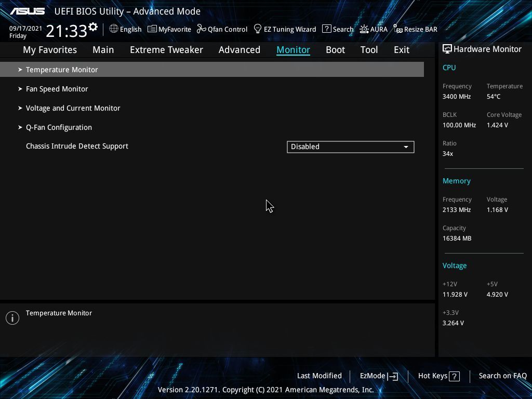The width and height of the screenshot is (532, 399).
Task: Launch EZ Tuning Wizard bulb icon
Action: (258, 29)
